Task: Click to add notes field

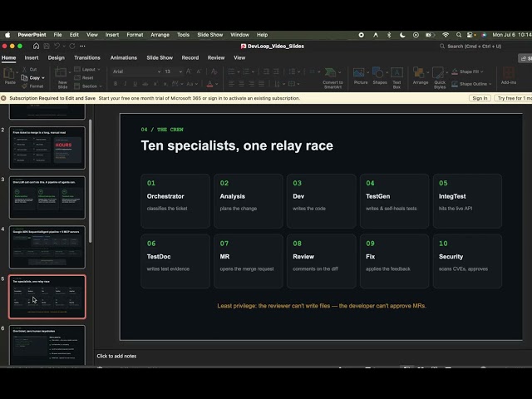Action: click(x=116, y=356)
